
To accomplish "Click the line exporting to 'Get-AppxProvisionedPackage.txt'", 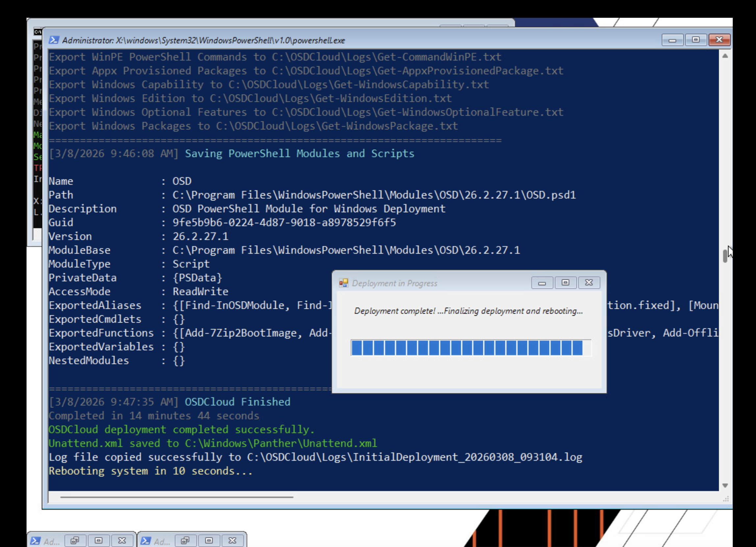I will pyautogui.click(x=306, y=71).
